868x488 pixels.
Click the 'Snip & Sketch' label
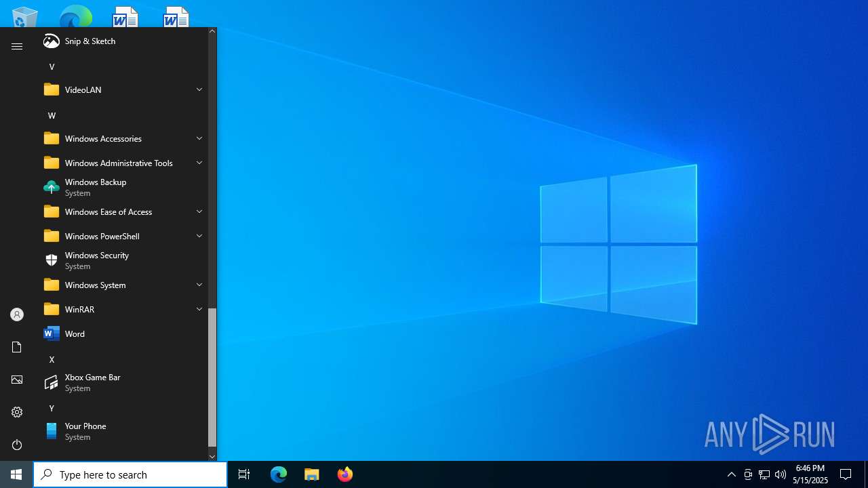pos(90,41)
